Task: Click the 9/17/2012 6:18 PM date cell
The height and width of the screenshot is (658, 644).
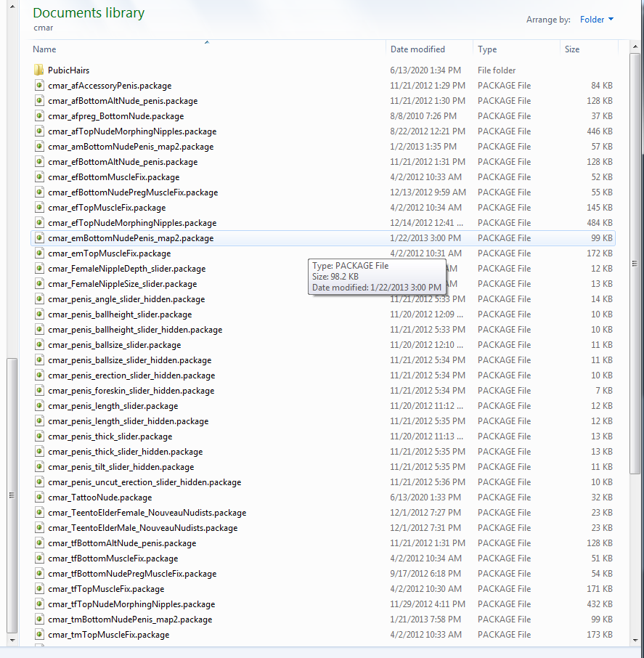Action: pyautogui.click(x=425, y=574)
